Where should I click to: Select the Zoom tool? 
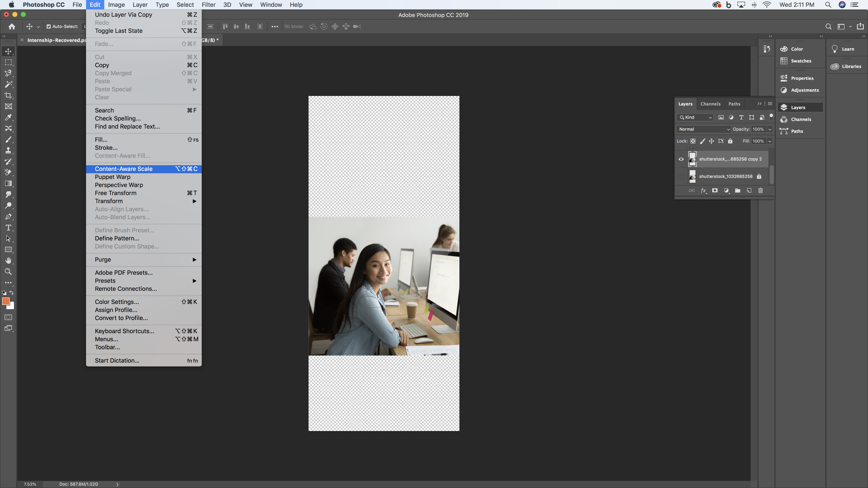(8, 272)
